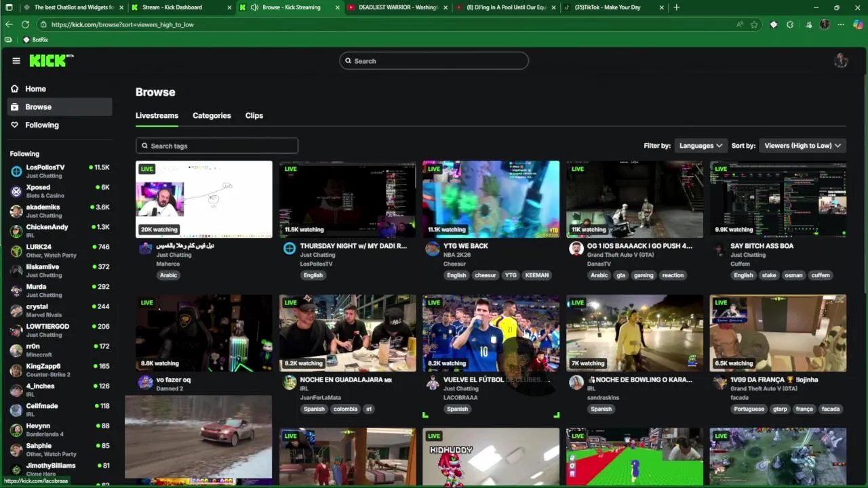This screenshot has height=488, width=868.
Task: Select Portuguese tag under facada stream
Action: [749, 409]
